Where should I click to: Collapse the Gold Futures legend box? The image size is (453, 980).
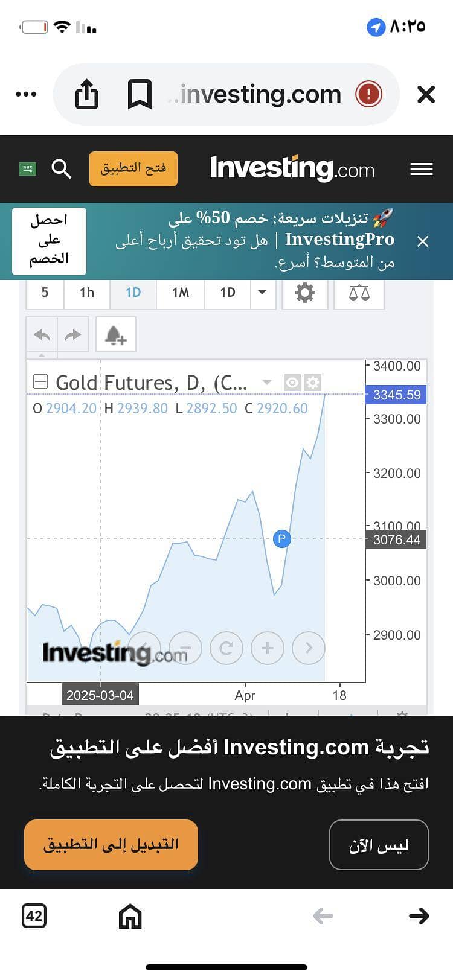(40, 382)
